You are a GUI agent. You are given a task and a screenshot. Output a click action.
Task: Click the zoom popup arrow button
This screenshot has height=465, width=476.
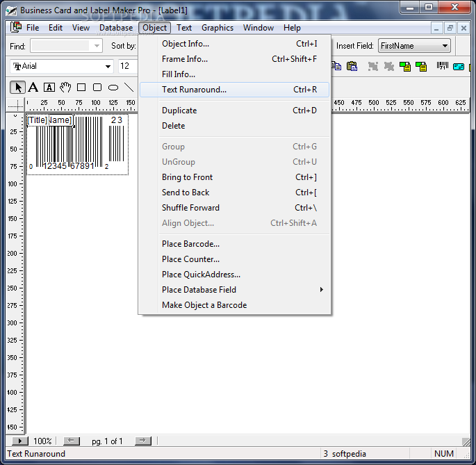pyautogui.click(x=20, y=441)
